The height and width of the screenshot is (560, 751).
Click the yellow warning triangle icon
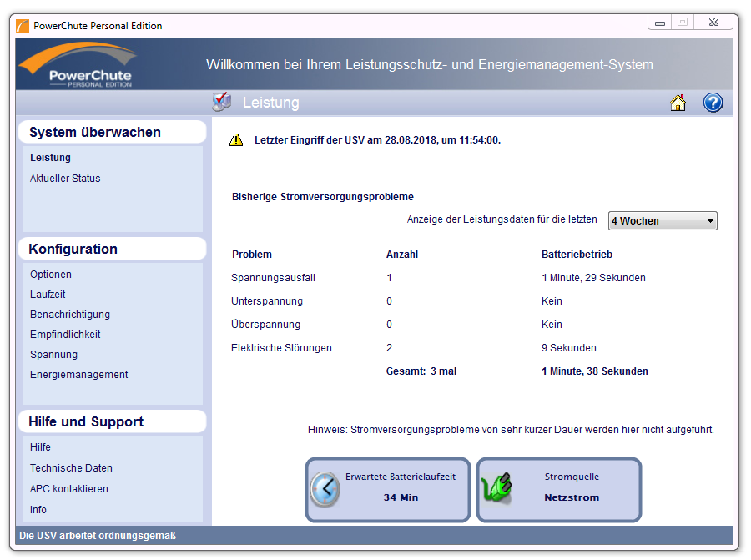click(x=236, y=140)
